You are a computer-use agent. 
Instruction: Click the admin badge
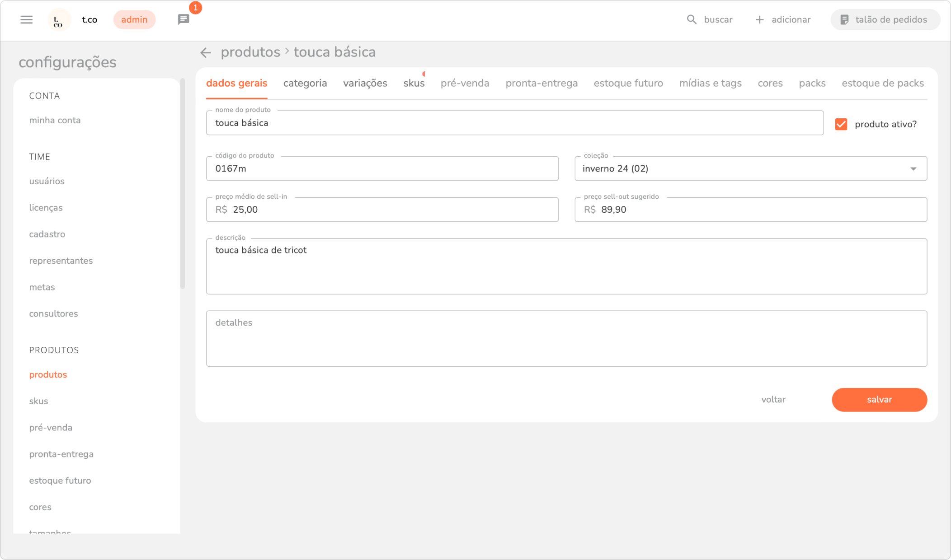134,20
